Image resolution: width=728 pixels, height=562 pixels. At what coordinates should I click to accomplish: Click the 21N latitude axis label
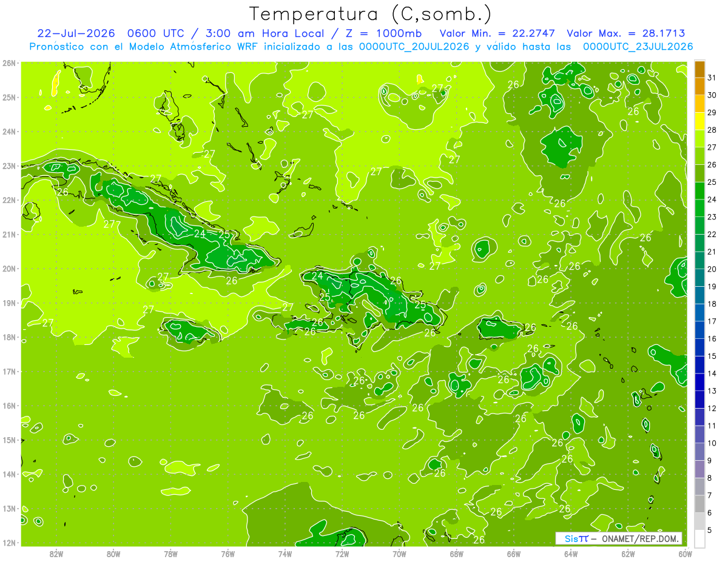click(x=9, y=235)
